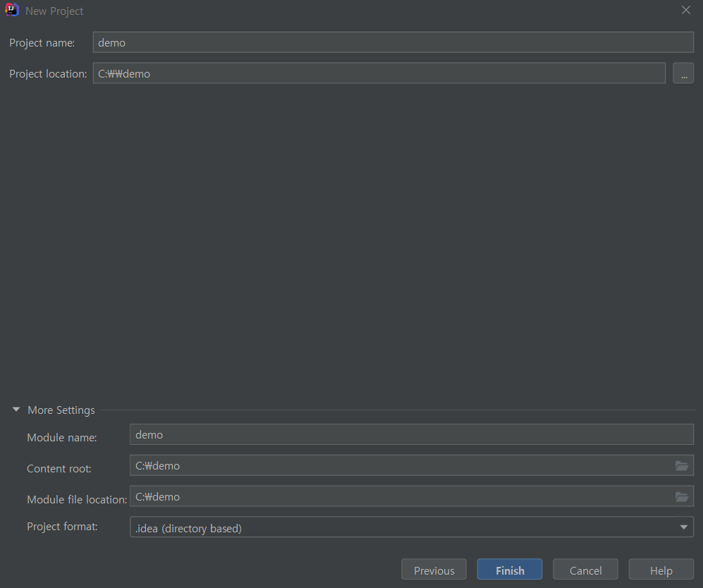The width and height of the screenshot is (703, 588).
Task: Open the folder browser for Module file location
Action: coord(682,496)
